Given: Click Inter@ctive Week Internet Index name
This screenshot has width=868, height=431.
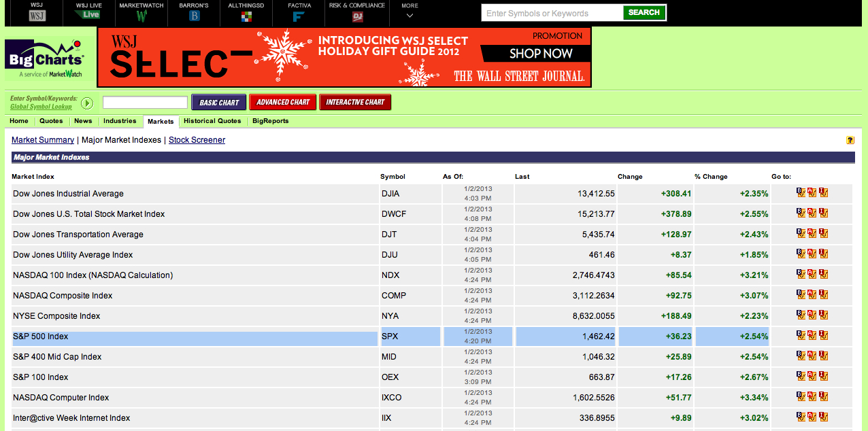Looking at the screenshot, I should click(71, 418).
